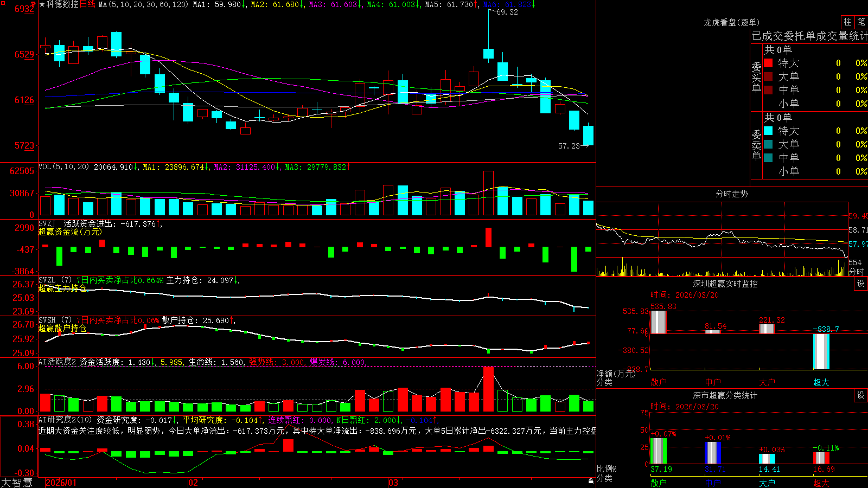This screenshot has height=488, width=868.
Task: Click the cyan 大户 bar labeled +0.03%
Action: 767,459
